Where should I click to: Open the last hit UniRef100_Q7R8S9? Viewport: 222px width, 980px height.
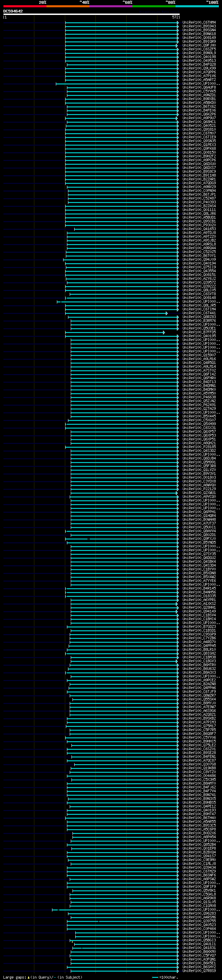(x=199, y=971)
